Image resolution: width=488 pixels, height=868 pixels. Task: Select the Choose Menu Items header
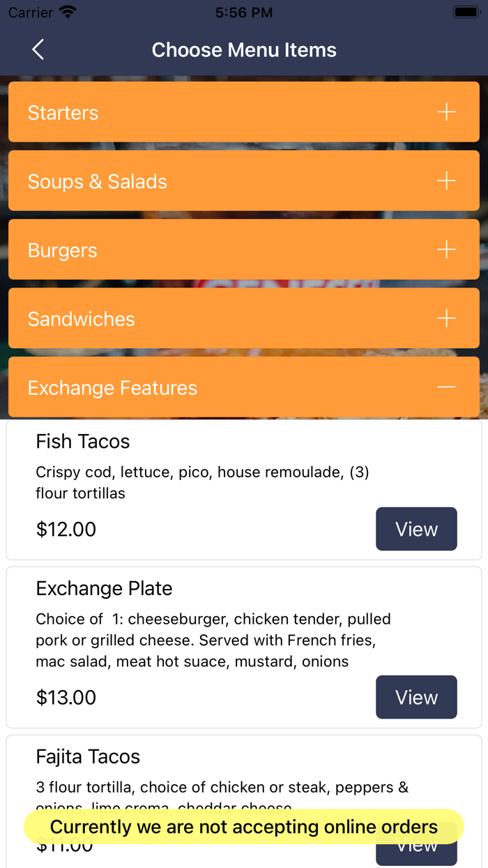coord(244,50)
